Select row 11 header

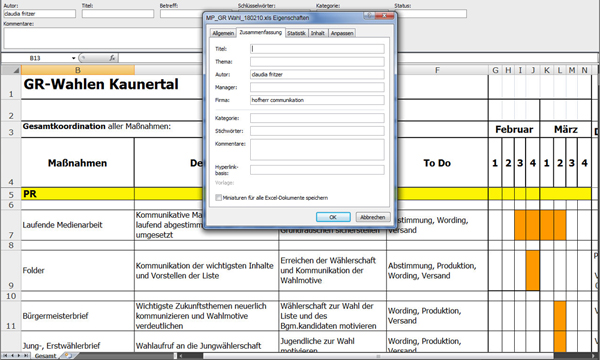[x=11, y=316]
